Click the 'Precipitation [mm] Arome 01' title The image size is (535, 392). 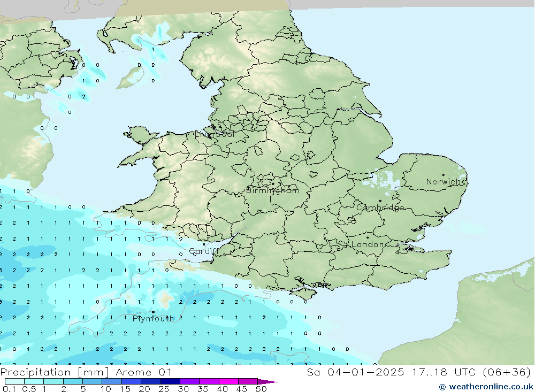click(x=86, y=372)
